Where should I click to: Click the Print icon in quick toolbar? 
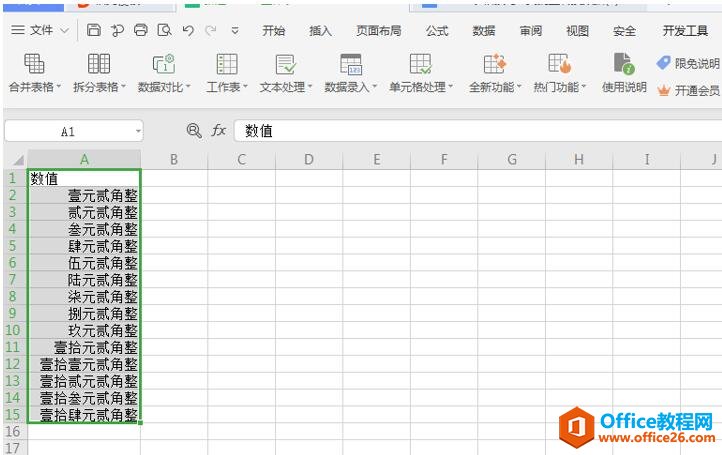[141, 30]
